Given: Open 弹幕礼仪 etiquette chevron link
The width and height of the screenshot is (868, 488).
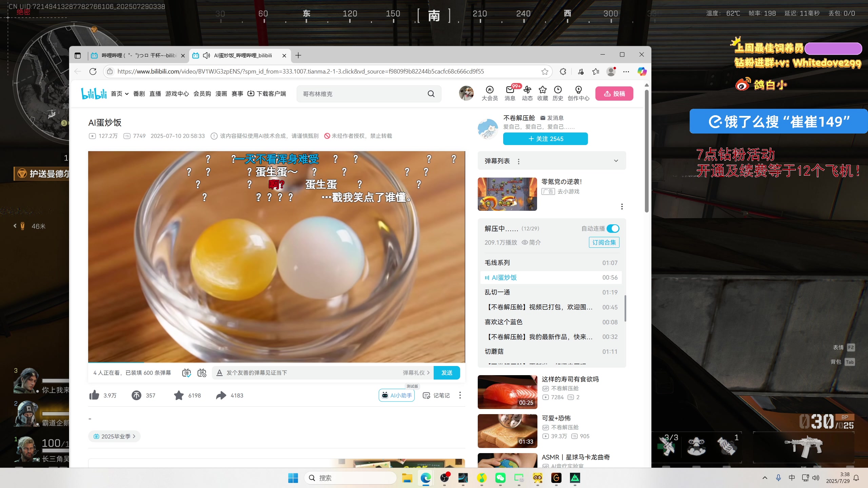Looking at the screenshot, I should 416,373.
